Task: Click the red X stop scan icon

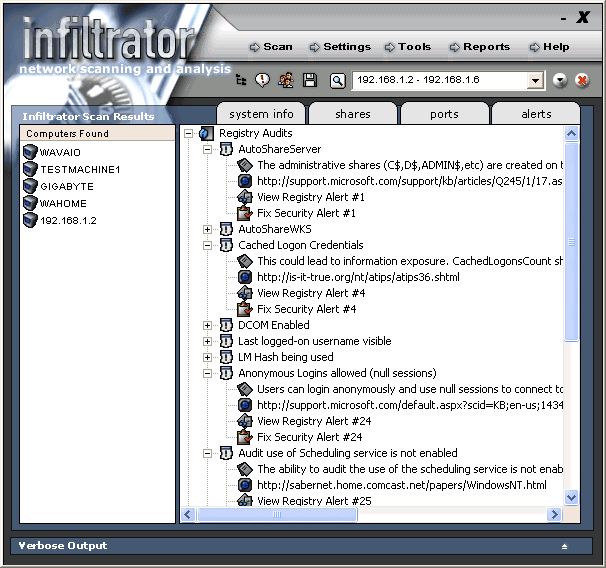Action: click(582, 80)
